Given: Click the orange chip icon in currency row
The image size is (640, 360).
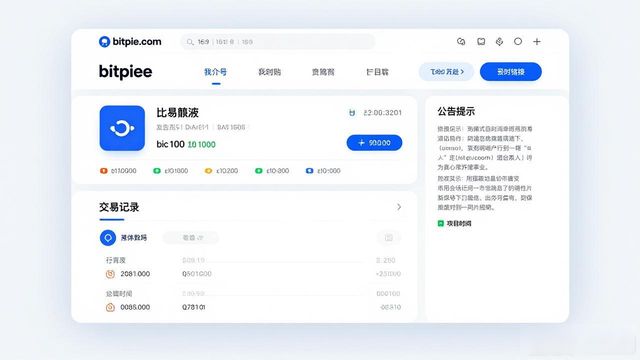Looking at the screenshot, I should coord(104,171).
